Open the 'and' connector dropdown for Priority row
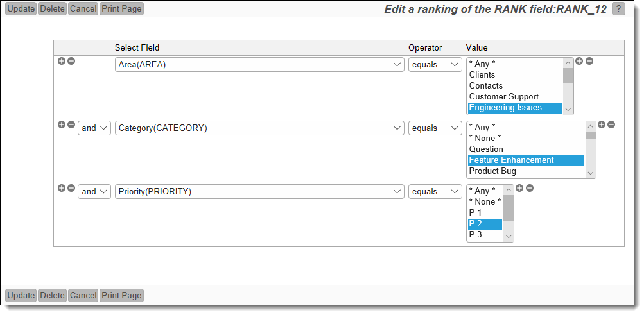The width and height of the screenshot is (644, 315). pyautogui.click(x=94, y=192)
